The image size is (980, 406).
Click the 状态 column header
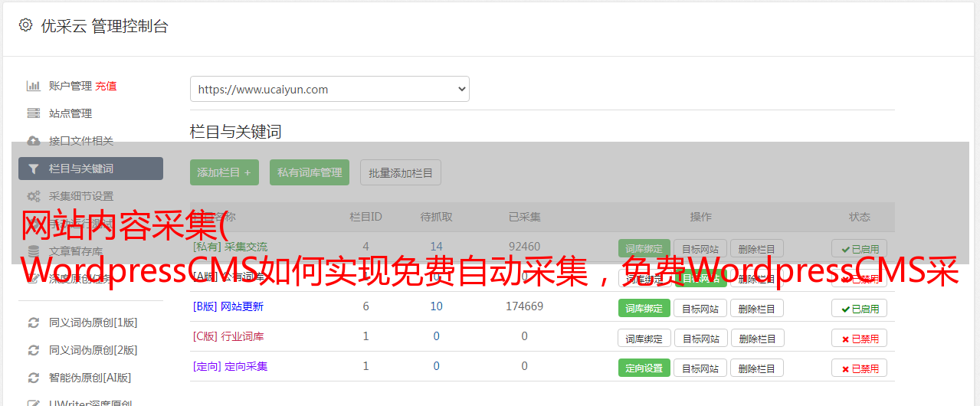click(x=860, y=217)
